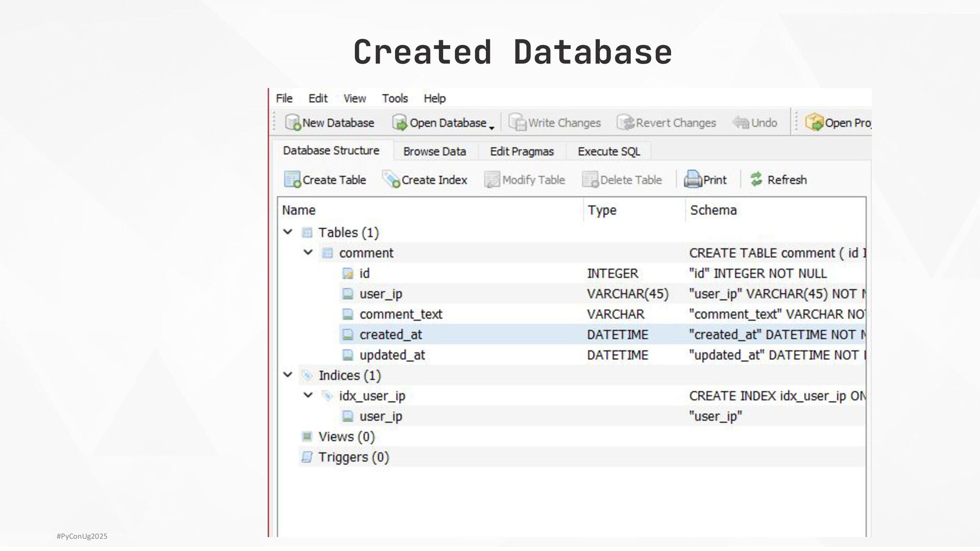The width and height of the screenshot is (980, 551).
Task: Switch to the Execute SQL tab
Action: coord(608,152)
